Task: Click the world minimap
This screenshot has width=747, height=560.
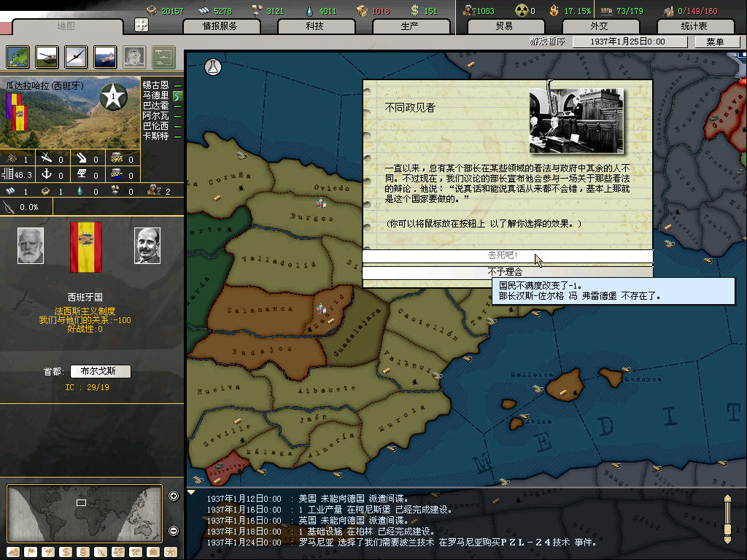Action: click(x=85, y=514)
